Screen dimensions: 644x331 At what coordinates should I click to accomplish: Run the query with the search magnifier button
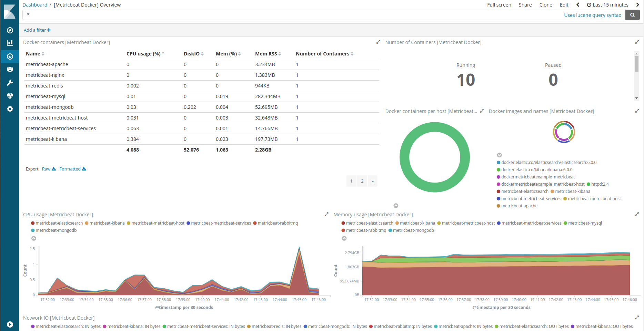click(633, 15)
